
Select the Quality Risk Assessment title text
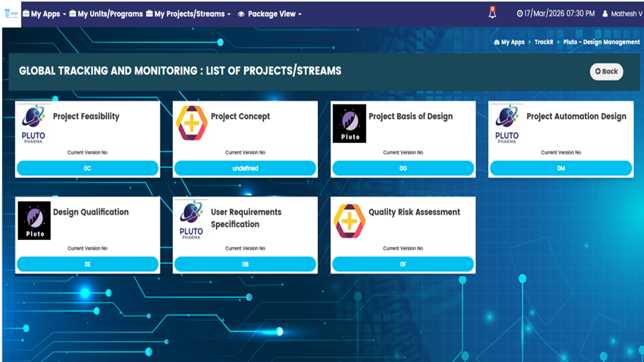[414, 212]
